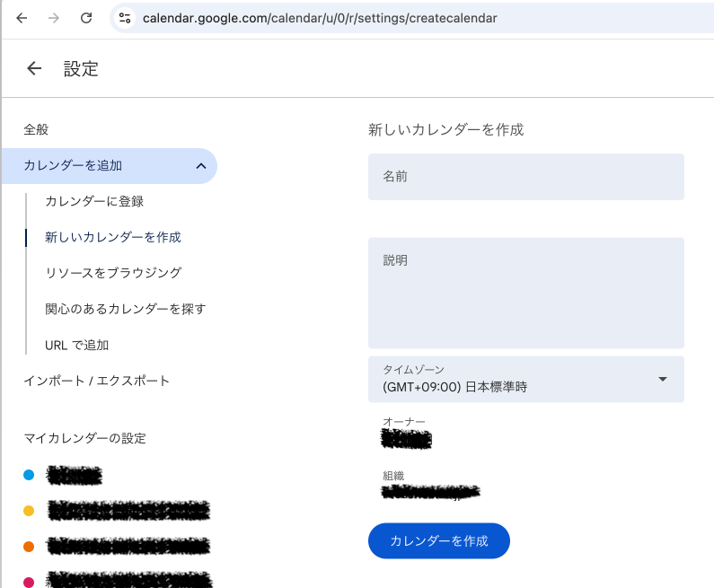Click the カレンダーを作成 button
Viewport: 714px width, 588px height.
(439, 540)
